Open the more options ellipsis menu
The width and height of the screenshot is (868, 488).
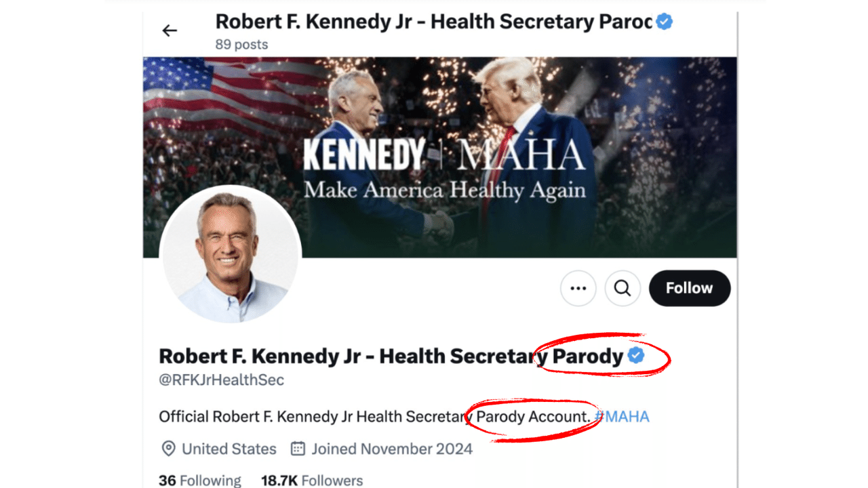(578, 288)
